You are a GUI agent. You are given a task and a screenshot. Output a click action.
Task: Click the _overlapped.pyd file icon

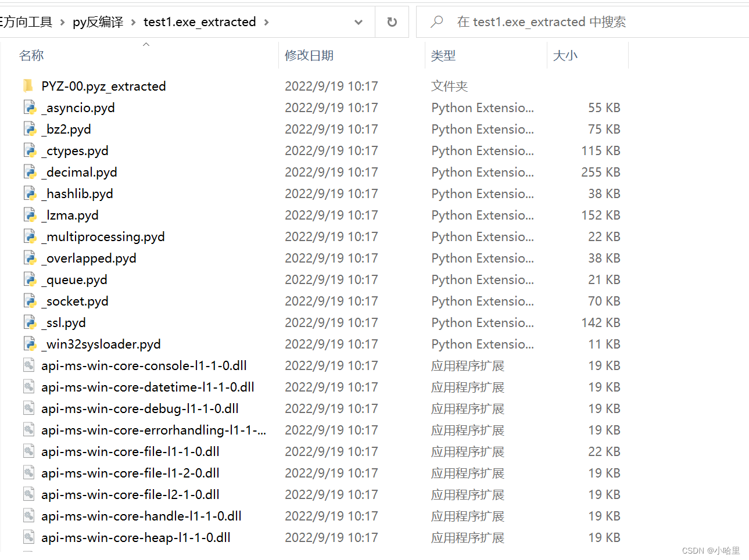tap(30, 258)
